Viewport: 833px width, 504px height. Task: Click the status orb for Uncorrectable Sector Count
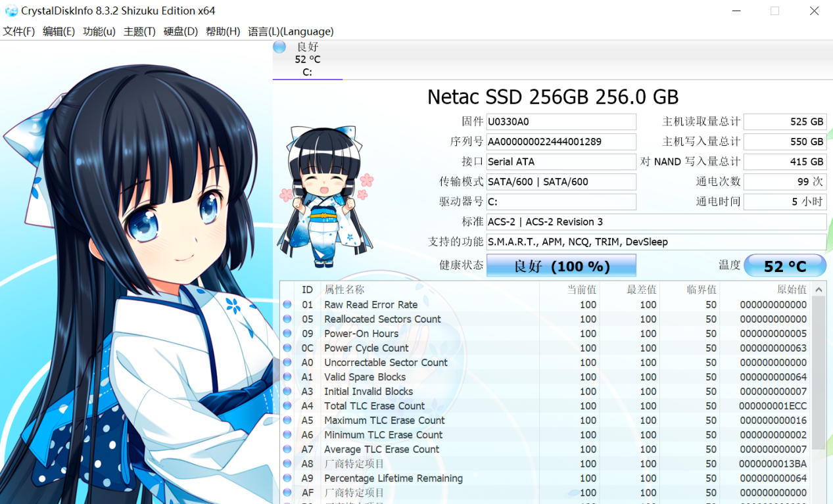(287, 362)
